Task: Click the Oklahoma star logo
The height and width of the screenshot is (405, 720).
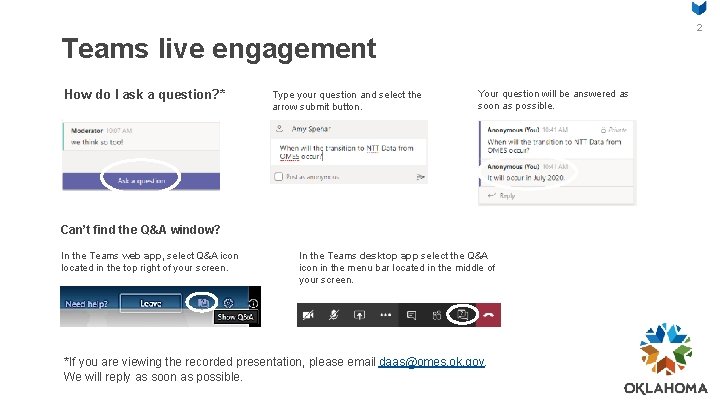Action: pyautogui.click(x=666, y=349)
